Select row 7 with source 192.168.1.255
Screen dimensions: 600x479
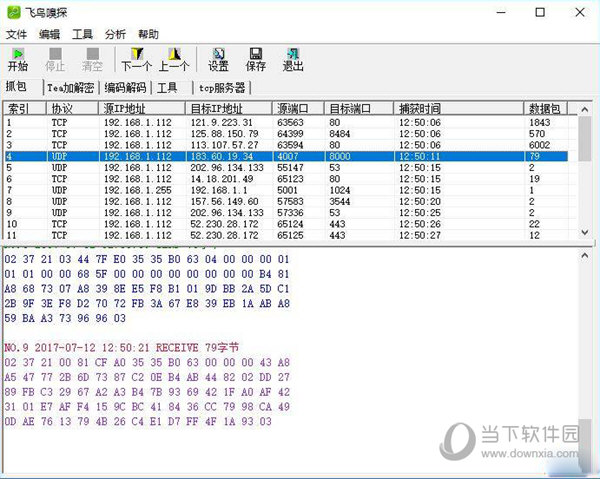[x=285, y=190]
